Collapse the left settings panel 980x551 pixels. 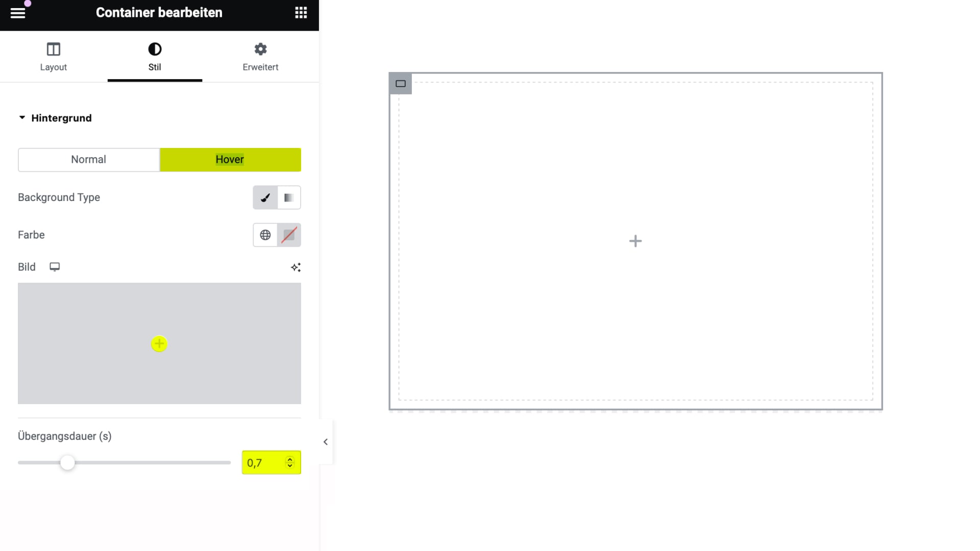tap(326, 442)
